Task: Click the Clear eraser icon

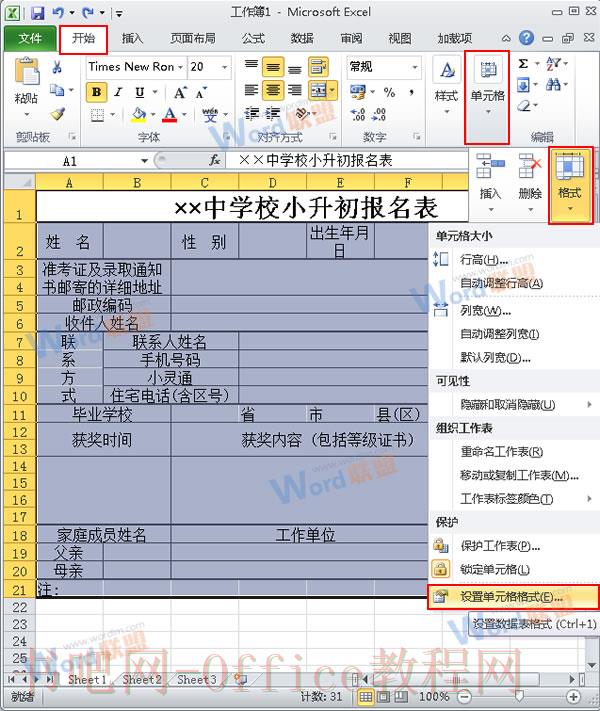Action: [523, 106]
